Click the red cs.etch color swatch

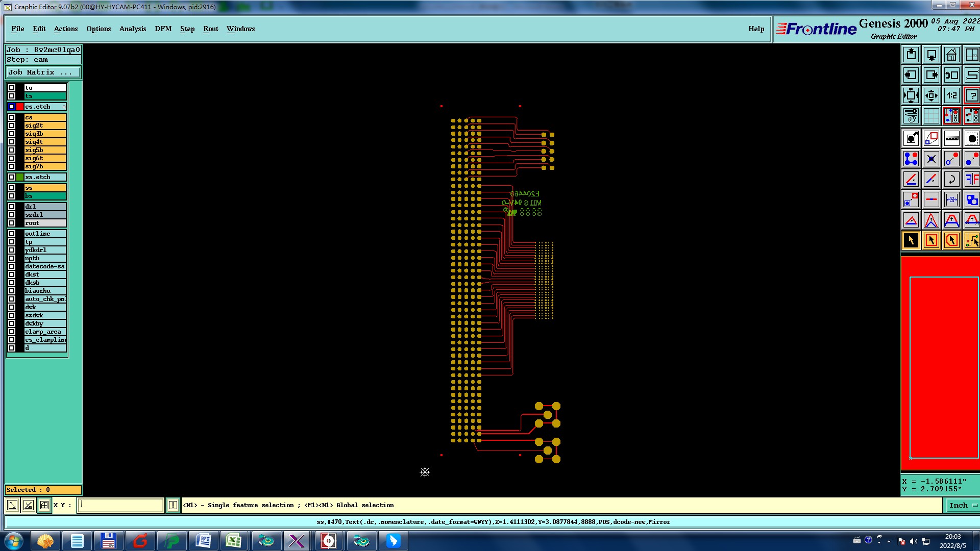click(x=20, y=107)
